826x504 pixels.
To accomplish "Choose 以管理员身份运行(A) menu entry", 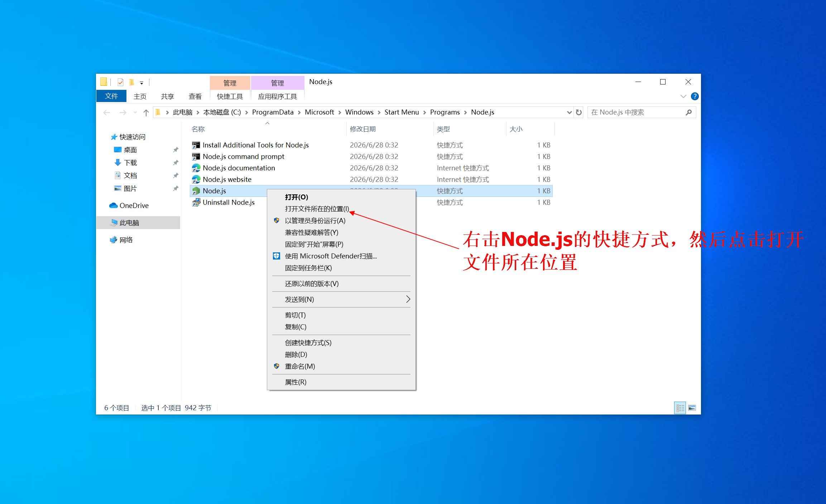I will pyautogui.click(x=341, y=220).
